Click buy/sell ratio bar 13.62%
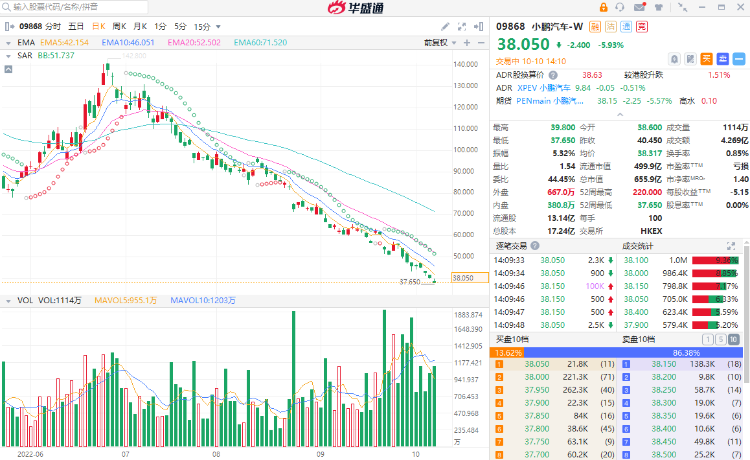Image resolution: width=750 pixels, height=460 pixels. pos(507,353)
